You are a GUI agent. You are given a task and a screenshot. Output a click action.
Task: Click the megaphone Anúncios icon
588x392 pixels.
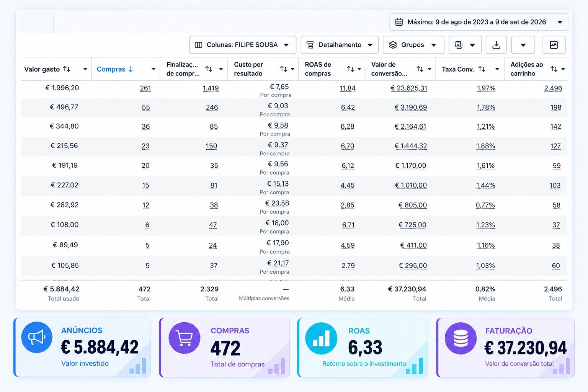pyautogui.click(x=37, y=337)
